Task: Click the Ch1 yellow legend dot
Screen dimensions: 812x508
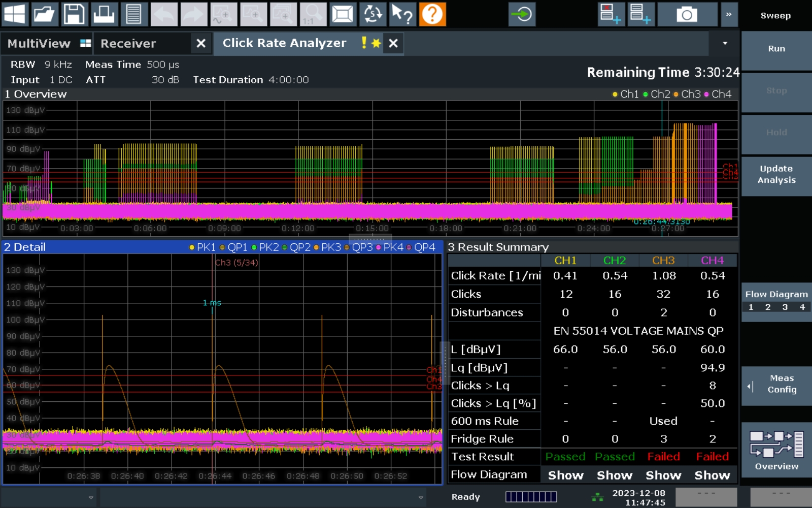Action: (x=615, y=94)
